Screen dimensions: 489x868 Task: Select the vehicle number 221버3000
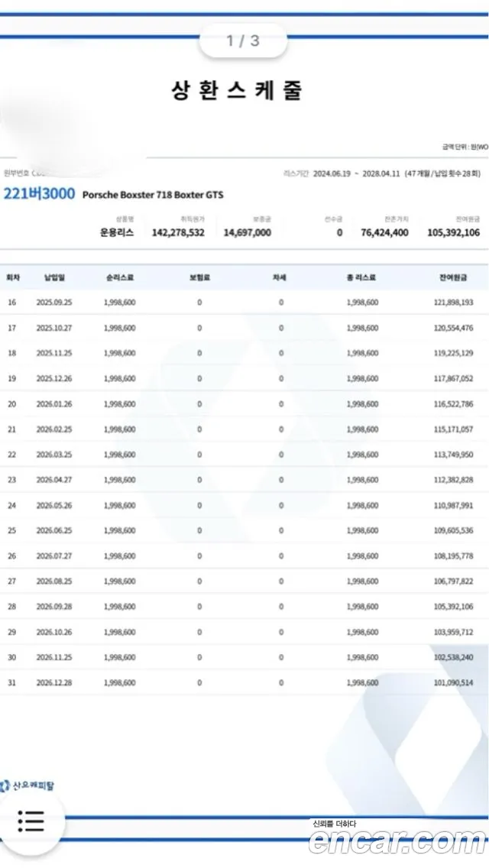pyautogui.click(x=39, y=194)
